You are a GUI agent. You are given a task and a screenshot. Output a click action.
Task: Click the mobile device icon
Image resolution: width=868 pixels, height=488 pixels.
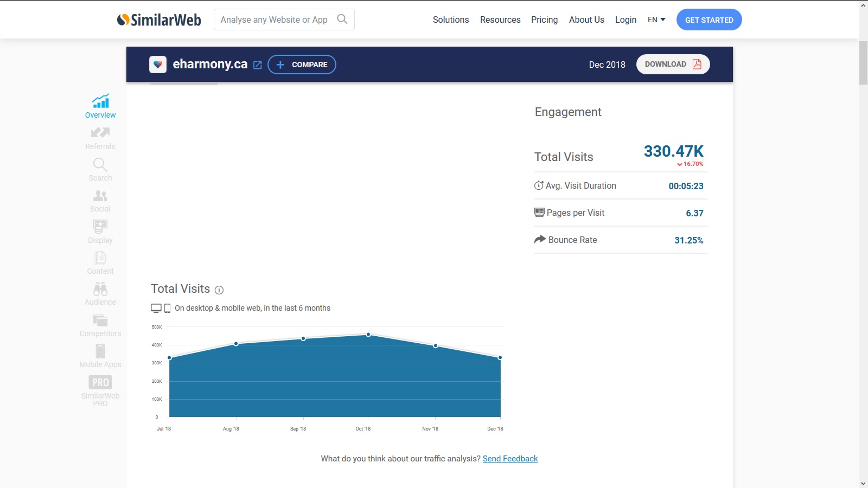click(167, 308)
